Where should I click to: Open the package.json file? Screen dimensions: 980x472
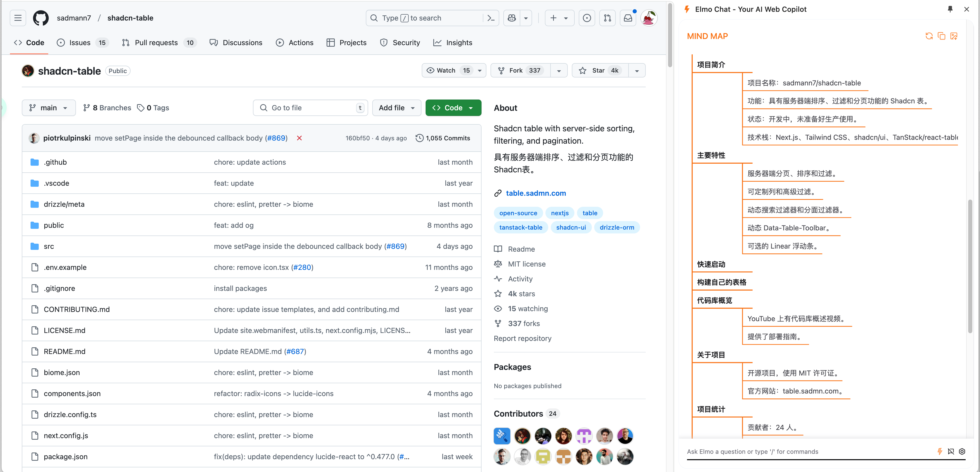(65, 457)
